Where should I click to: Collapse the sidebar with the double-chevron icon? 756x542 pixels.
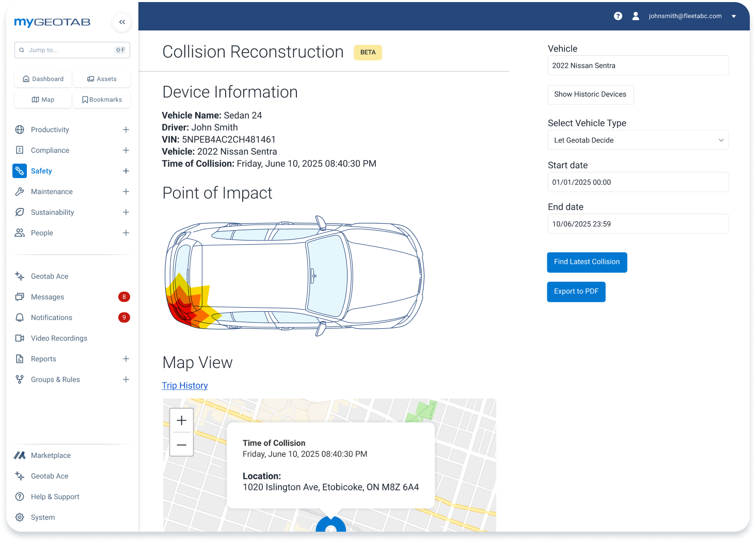click(122, 22)
